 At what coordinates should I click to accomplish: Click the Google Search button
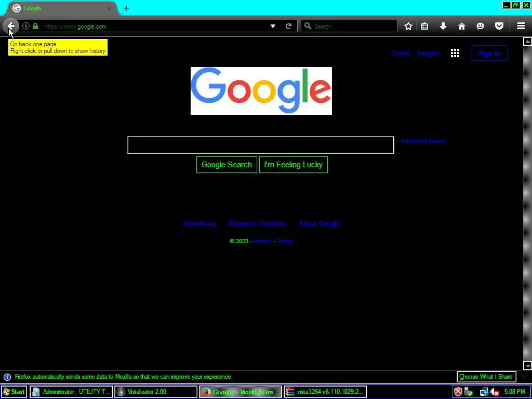pos(227,165)
